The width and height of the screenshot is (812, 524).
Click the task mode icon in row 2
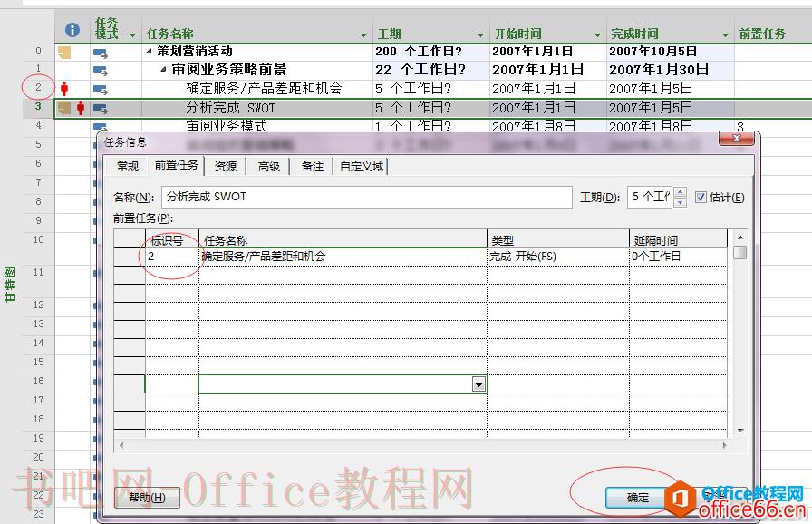pyautogui.click(x=101, y=90)
